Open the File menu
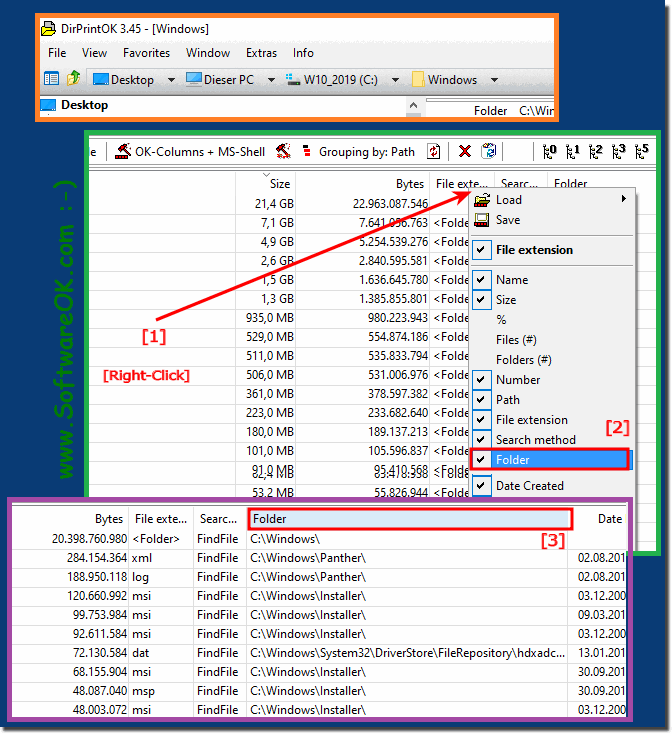672x734 pixels. (x=57, y=53)
